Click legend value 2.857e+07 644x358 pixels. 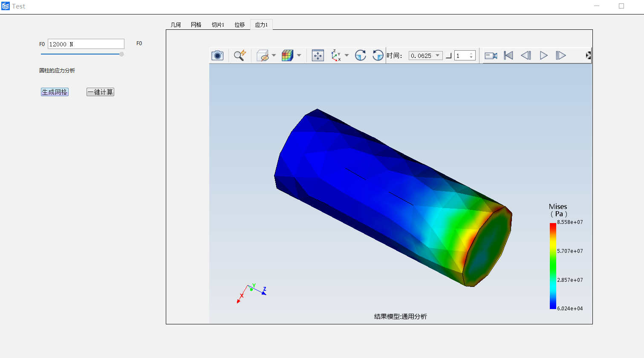[x=570, y=280]
